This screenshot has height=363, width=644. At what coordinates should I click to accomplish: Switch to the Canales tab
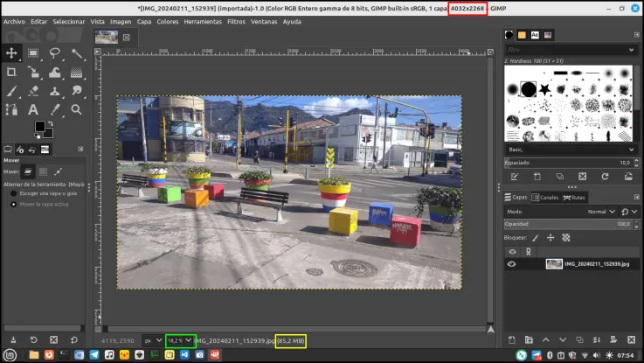pyautogui.click(x=545, y=198)
